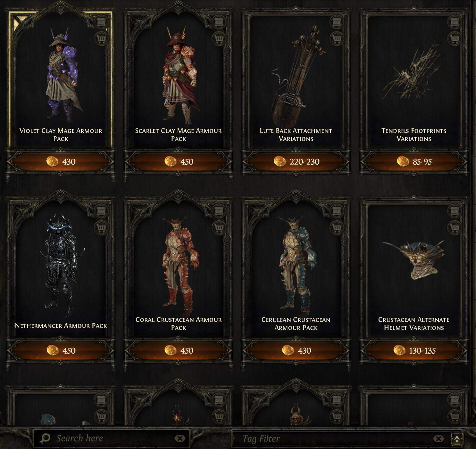Click scroll icon on Cerulean Crustacean Armour Pack
476x449 pixels.
pos(337,211)
